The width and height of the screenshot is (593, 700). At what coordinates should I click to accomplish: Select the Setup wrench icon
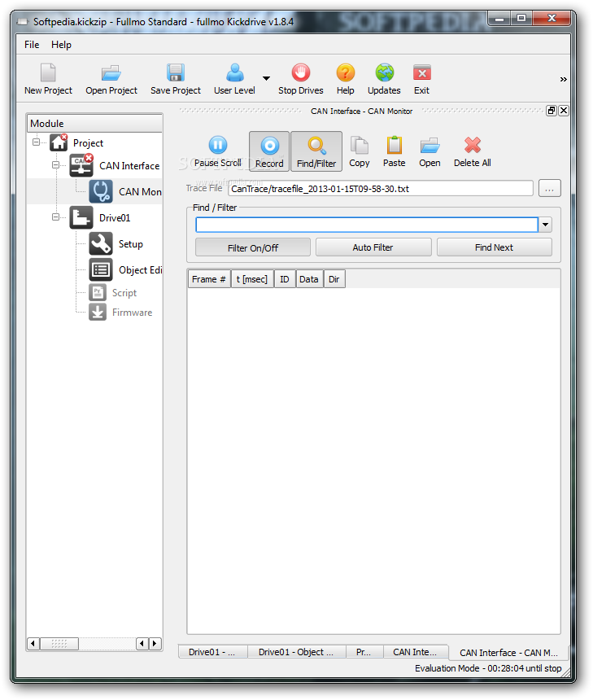coord(101,243)
